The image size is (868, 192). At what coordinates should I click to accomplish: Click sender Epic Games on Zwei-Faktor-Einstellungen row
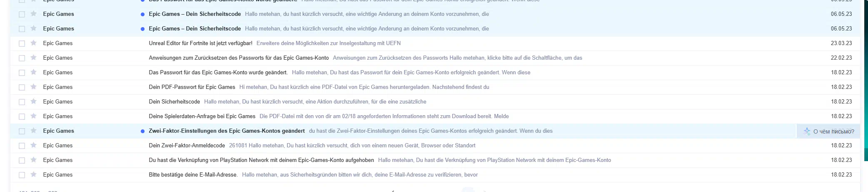(x=58, y=131)
